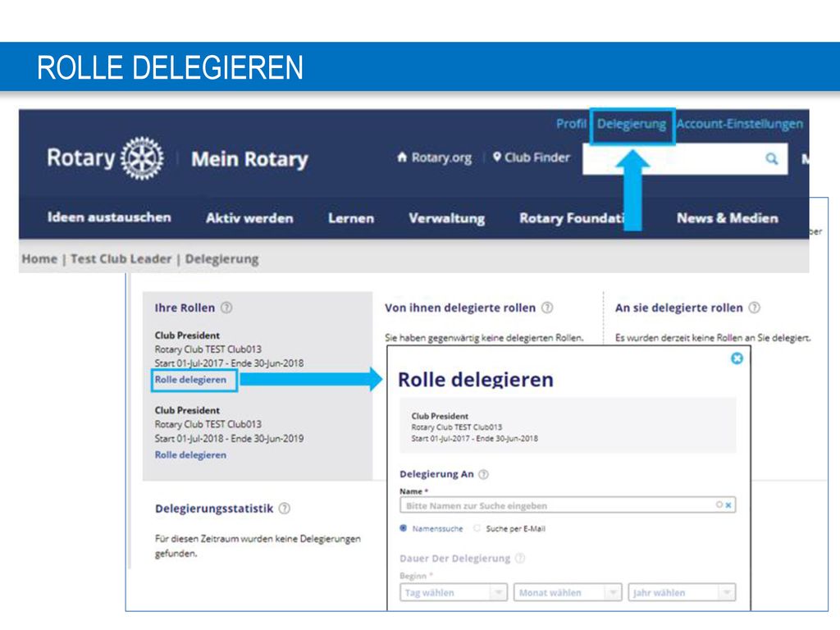840x630 pixels.
Task: Open the Monat wählen dropdown
Action: tap(568, 592)
